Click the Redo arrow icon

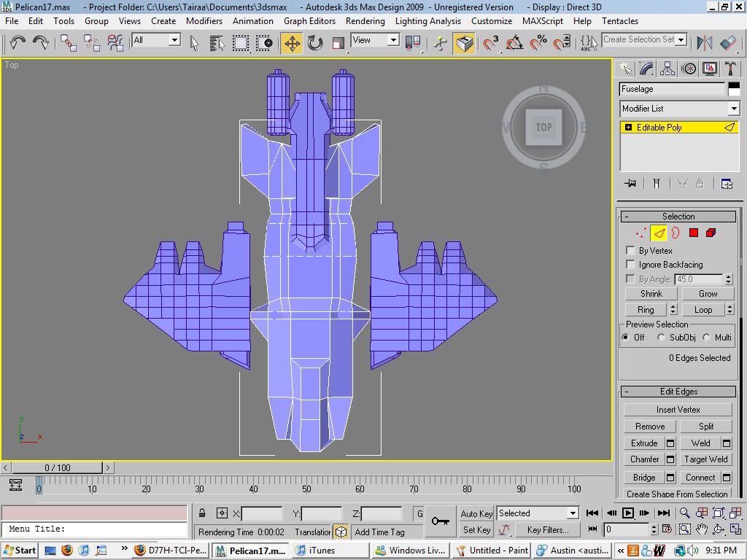tap(41, 43)
